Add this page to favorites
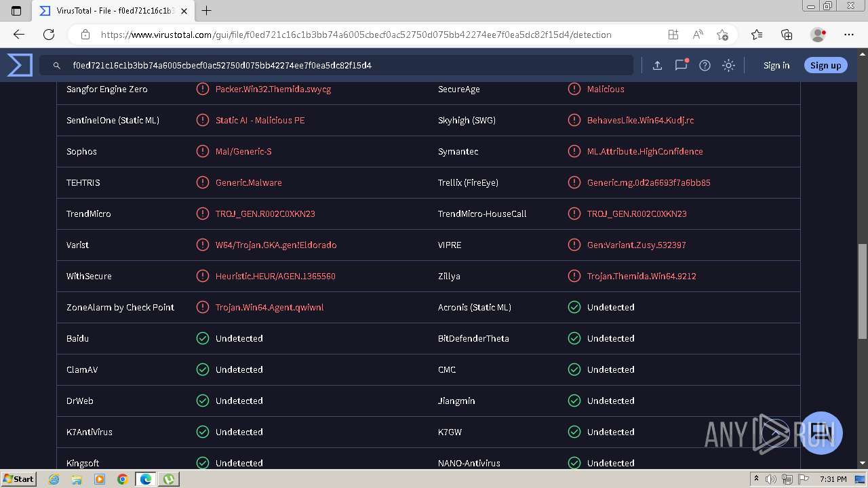The image size is (868, 488). coord(722,35)
